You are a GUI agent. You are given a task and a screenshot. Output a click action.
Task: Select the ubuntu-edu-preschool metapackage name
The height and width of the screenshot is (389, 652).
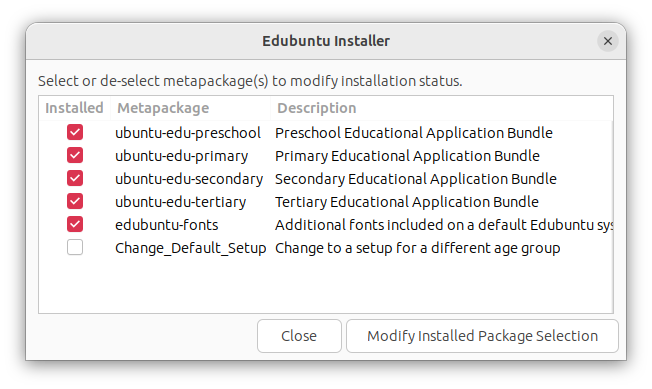pos(188,133)
